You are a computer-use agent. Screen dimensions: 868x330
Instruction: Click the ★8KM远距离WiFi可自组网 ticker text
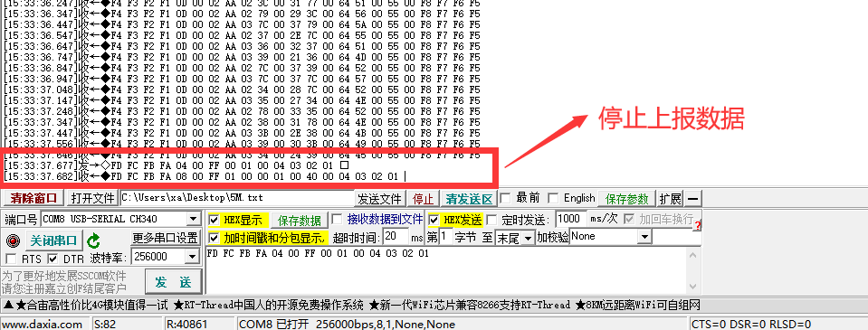point(638,305)
